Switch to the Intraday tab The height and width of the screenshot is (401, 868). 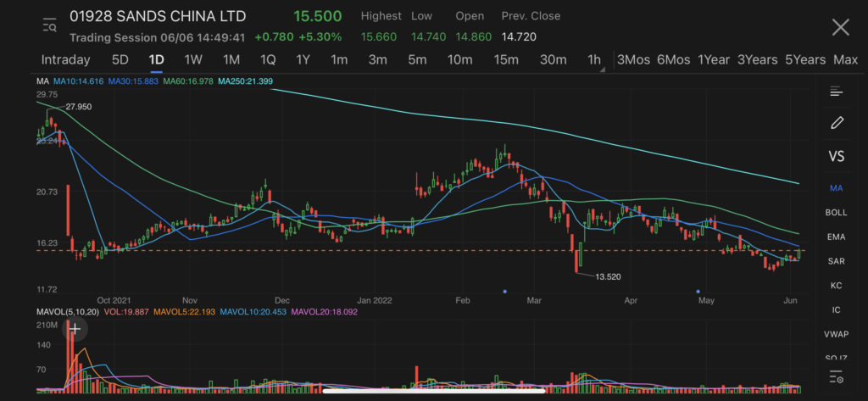click(x=65, y=60)
